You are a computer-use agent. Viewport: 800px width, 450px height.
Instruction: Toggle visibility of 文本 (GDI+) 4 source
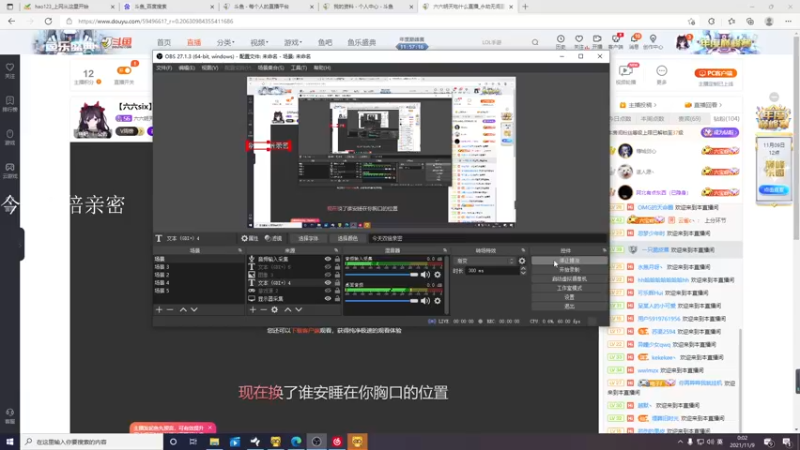click(x=328, y=283)
